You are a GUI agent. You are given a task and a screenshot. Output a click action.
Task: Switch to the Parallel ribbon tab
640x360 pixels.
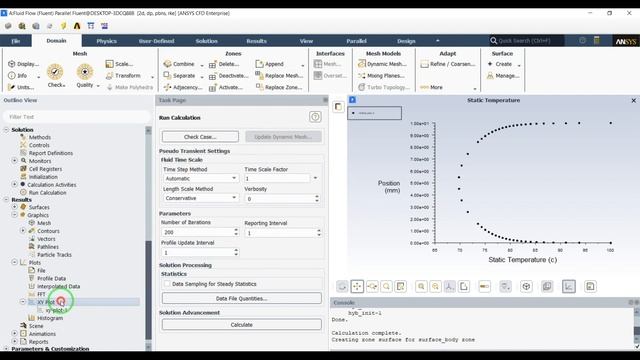(356, 41)
